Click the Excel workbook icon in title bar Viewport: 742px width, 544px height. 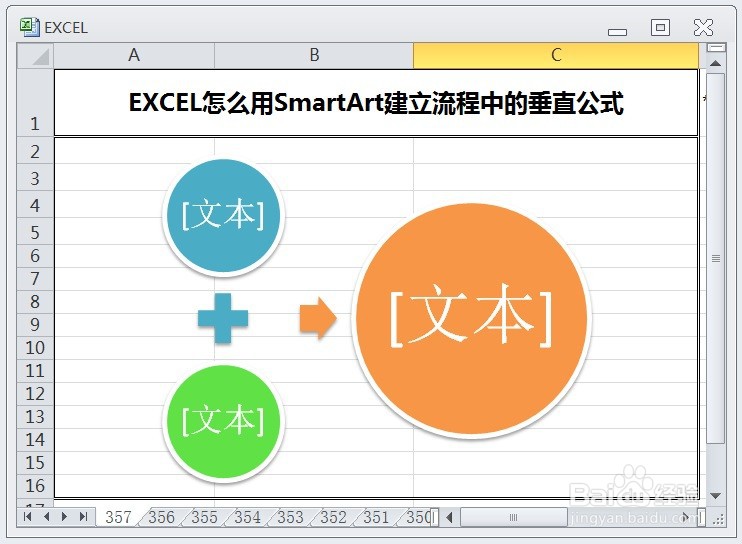point(29,27)
